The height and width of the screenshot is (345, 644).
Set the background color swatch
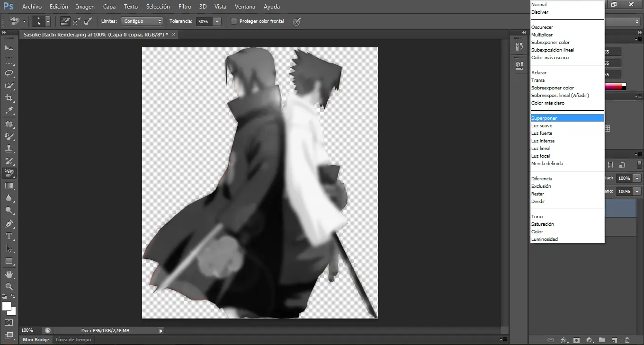13,312
